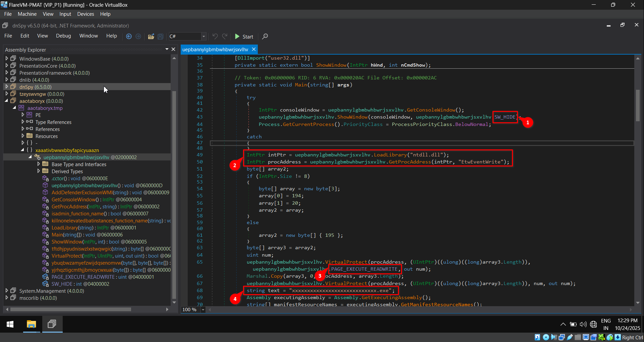644x342 pixels.
Task: Open the Debug menu in dnSpy
Action: (63, 36)
